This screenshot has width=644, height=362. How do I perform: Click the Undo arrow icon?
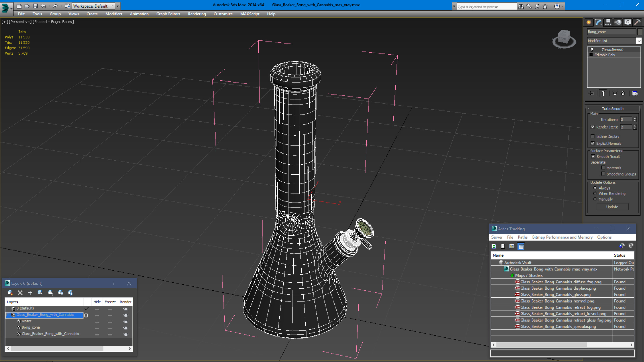coord(43,6)
